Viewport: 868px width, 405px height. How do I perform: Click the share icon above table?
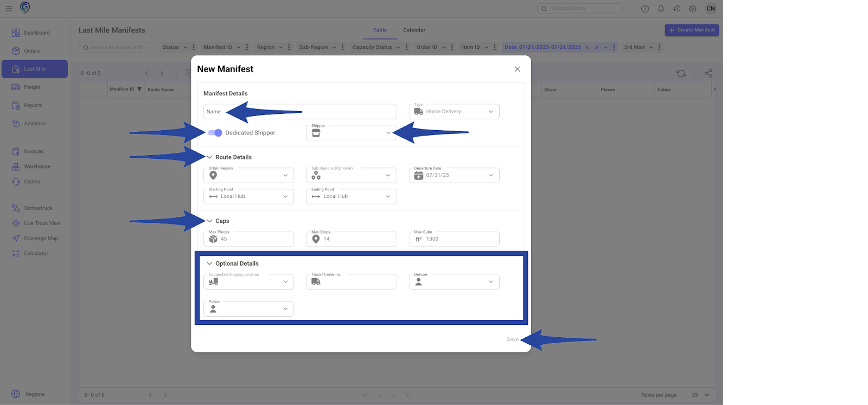[x=709, y=73]
